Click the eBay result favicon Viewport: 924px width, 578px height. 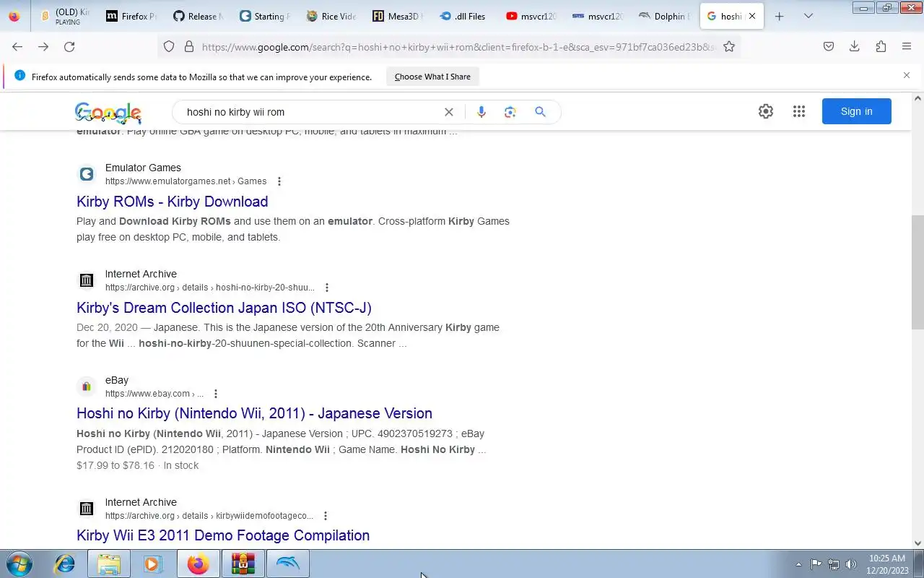(87, 387)
